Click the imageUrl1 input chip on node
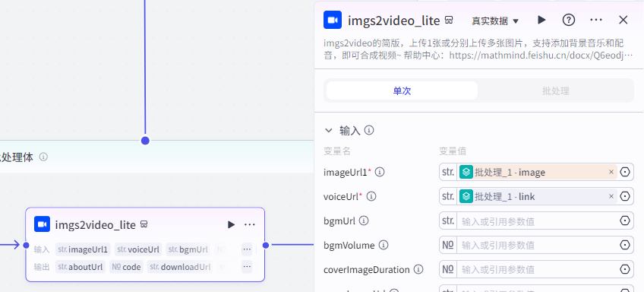 83,249
